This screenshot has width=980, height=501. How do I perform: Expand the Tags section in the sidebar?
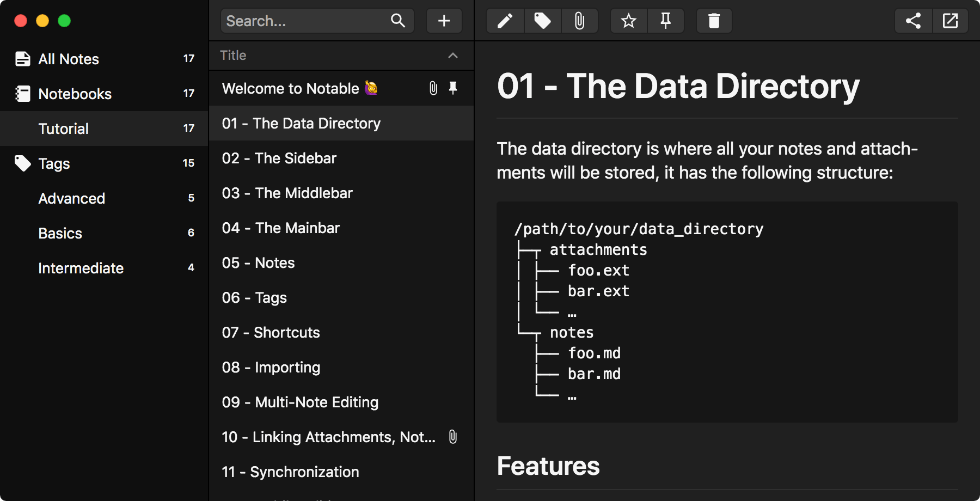point(53,163)
